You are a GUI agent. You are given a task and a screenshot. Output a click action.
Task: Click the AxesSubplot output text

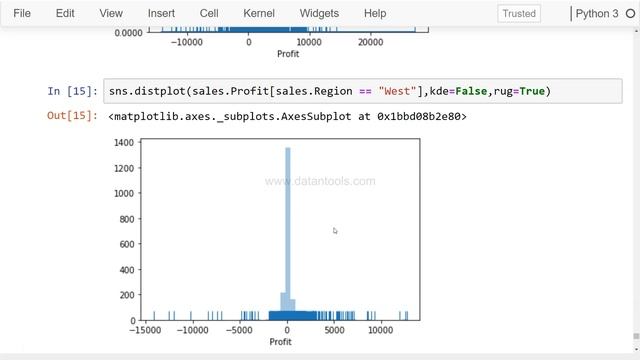click(287, 117)
